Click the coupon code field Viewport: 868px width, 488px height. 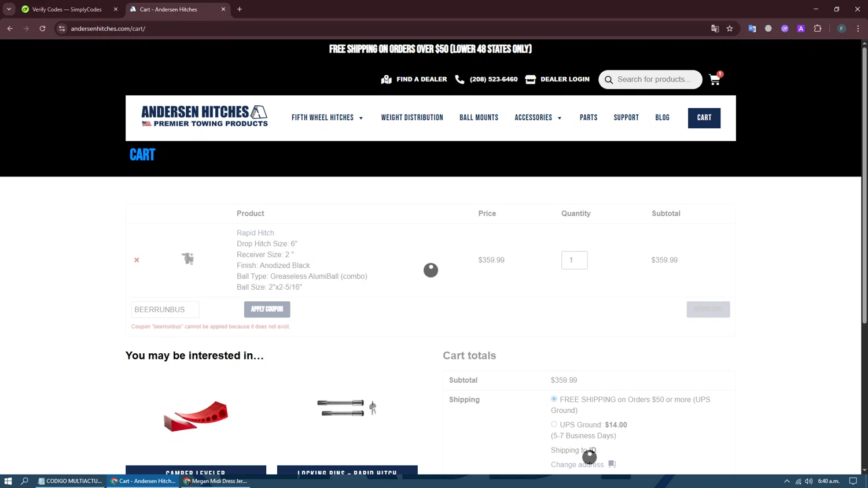click(165, 309)
